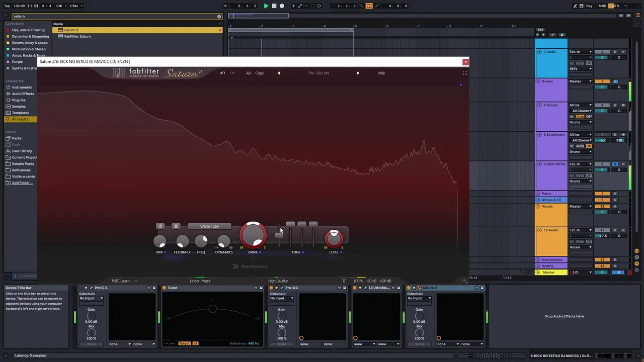Open EQs, sats & Filtering collection

click(x=28, y=30)
